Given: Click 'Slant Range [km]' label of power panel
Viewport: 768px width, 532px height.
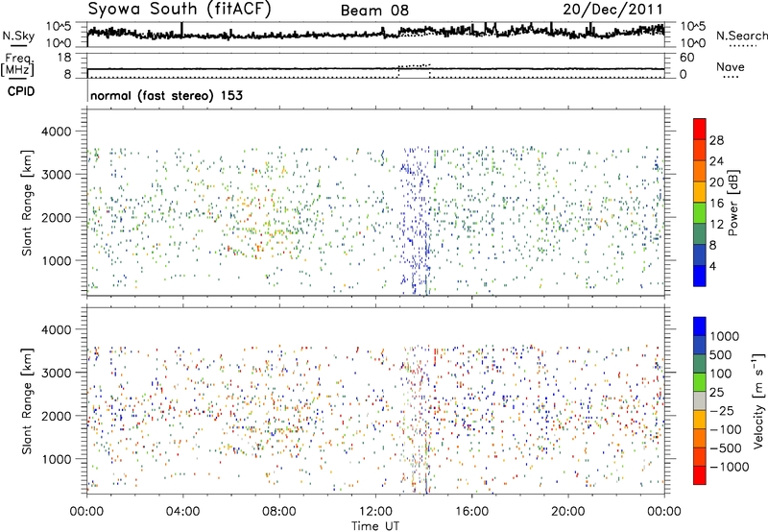Looking at the screenshot, I should click(27, 203).
